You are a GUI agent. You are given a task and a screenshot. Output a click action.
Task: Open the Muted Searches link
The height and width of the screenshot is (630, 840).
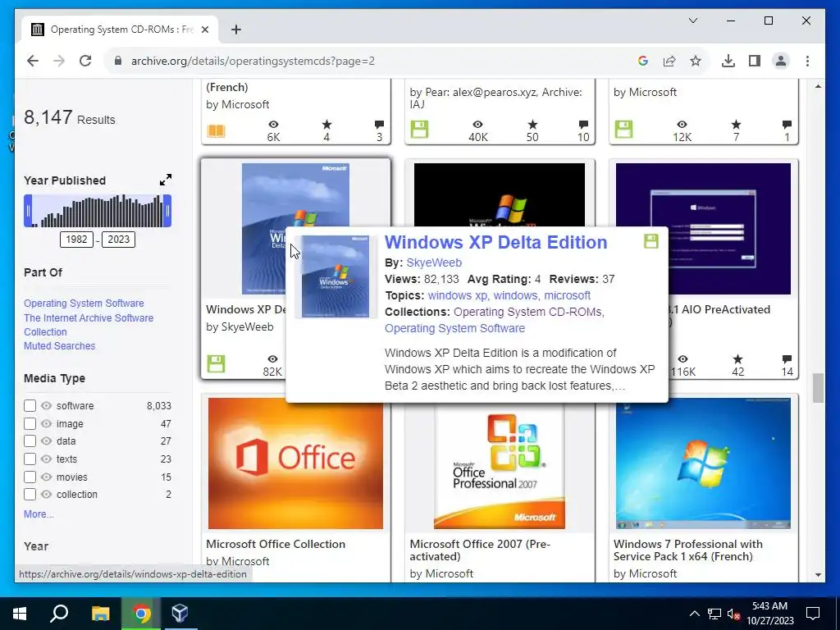click(59, 346)
